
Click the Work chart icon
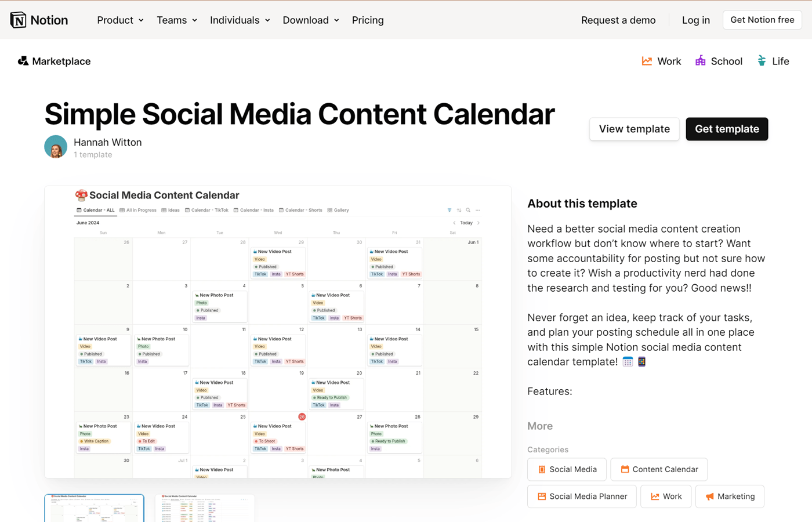coord(647,61)
